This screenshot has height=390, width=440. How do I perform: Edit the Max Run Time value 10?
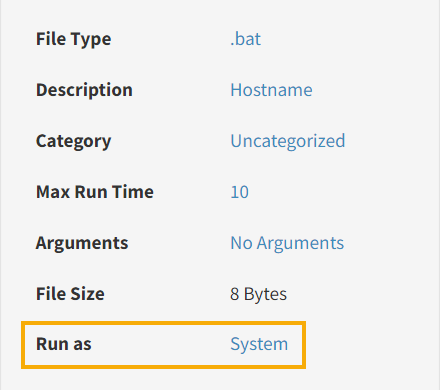[x=239, y=192]
